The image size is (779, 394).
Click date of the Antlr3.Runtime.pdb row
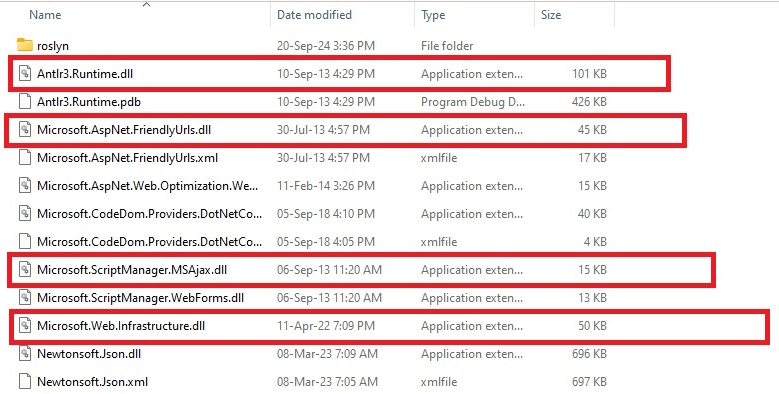point(325,102)
